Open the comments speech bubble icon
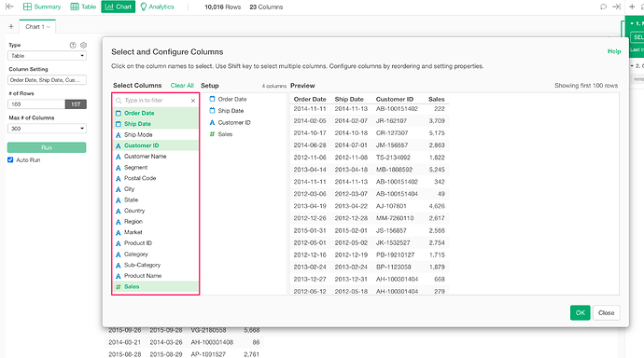The width and height of the screenshot is (644, 358). click(x=603, y=7)
